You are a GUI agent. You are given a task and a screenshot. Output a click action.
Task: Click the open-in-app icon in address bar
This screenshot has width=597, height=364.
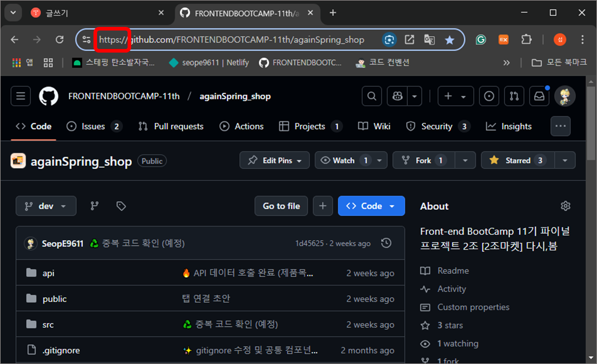(x=409, y=40)
